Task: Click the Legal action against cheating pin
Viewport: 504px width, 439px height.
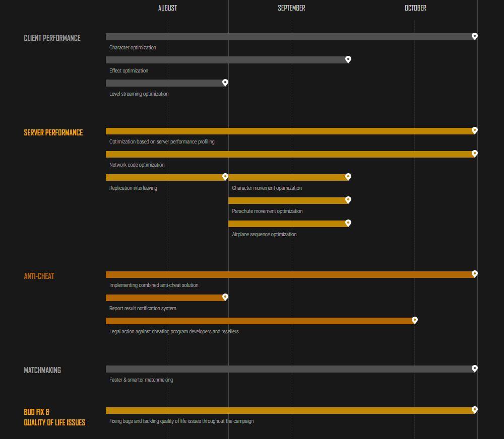Action: tap(415, 320)
